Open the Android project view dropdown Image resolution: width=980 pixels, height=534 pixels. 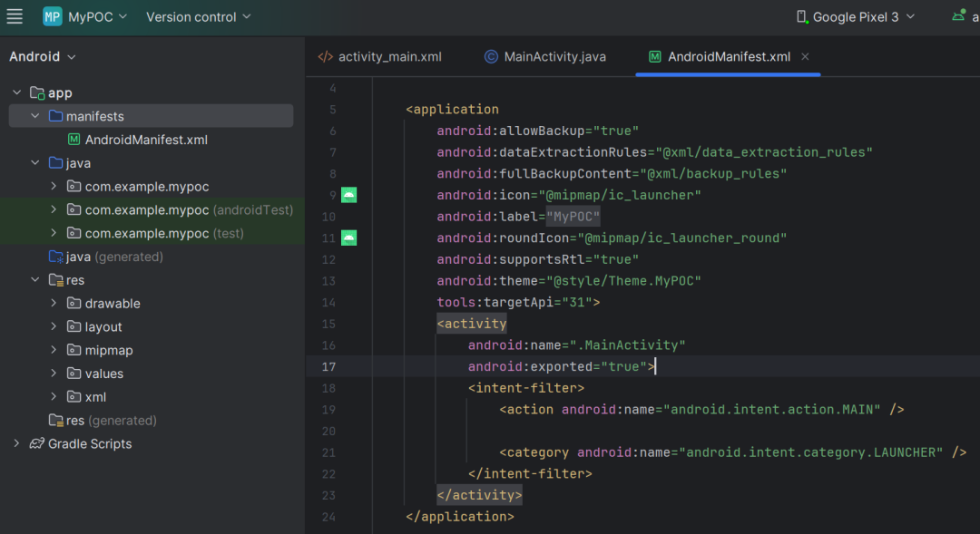tap(43, 57)
